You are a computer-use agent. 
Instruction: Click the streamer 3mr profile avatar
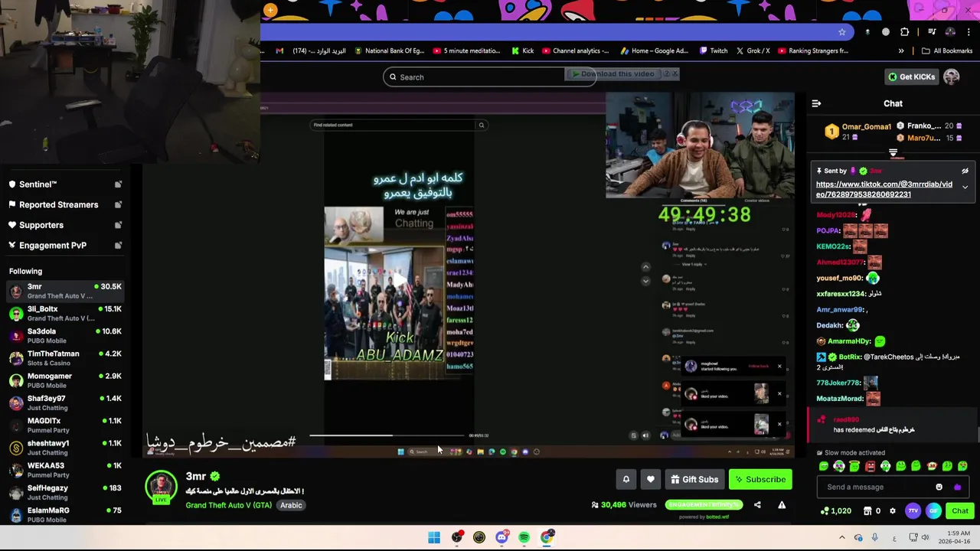coord(161,487)
